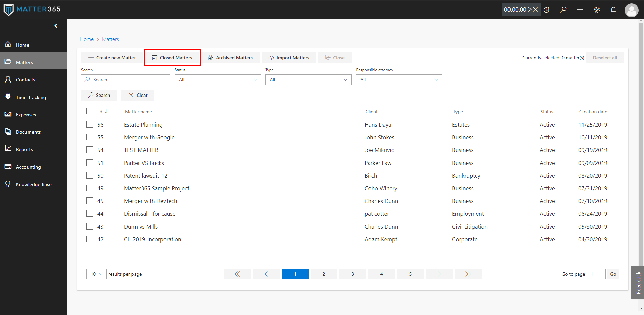Click the stopwatch icon in top bar

point(546,10)
